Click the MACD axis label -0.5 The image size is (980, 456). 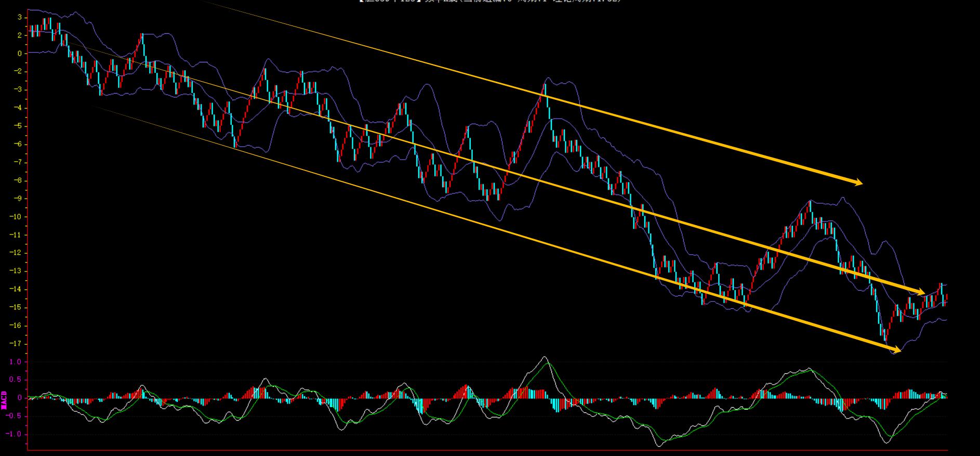(15, 416)
